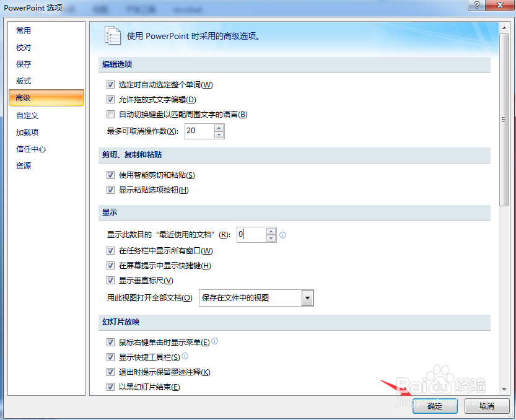Click the vertical scrollbar thumb

[504, 120]
